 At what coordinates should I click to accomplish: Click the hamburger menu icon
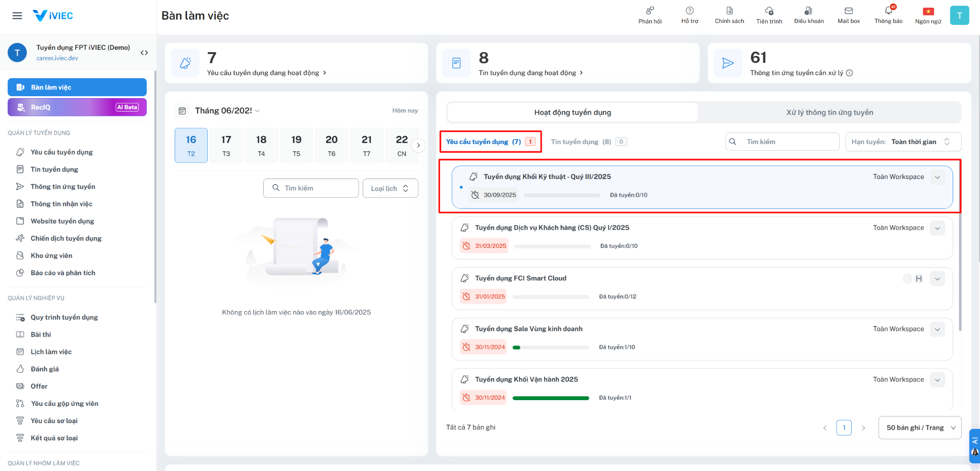(17, 16)
